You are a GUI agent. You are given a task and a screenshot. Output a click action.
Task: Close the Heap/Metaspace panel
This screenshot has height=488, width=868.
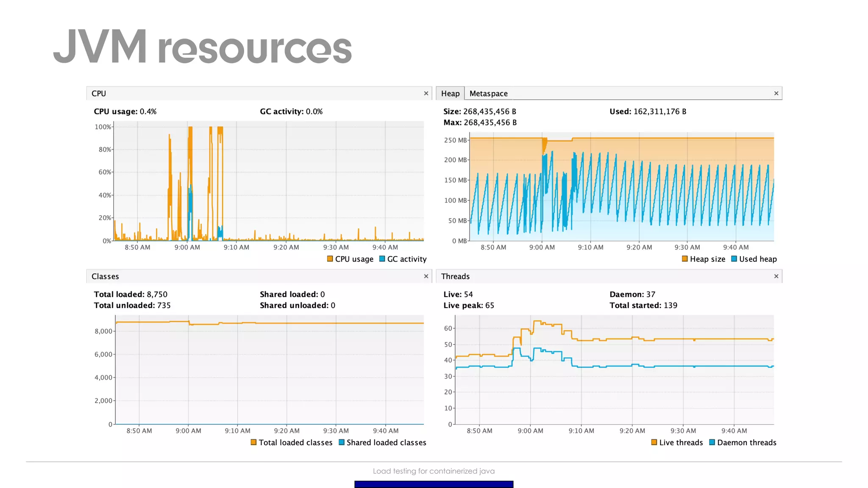pyautogui.click(x=776, y=93)
